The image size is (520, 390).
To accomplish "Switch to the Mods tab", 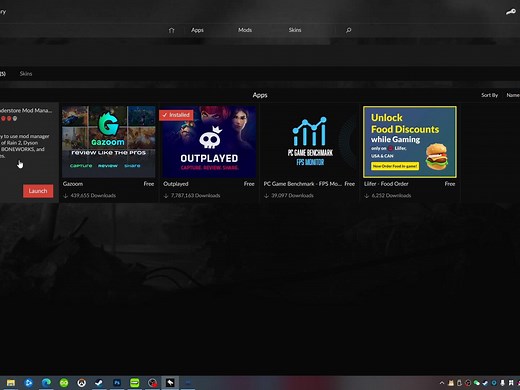I will (x=245, y=30).
